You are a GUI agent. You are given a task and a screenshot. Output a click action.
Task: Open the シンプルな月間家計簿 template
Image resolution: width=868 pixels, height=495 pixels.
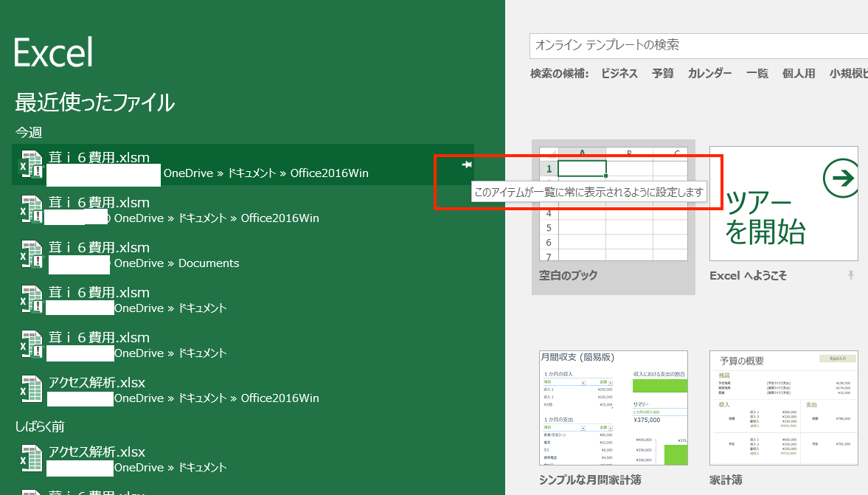[614, 408]
